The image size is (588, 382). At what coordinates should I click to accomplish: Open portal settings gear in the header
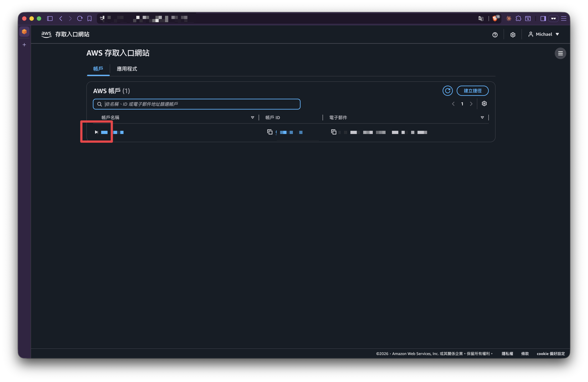[x=513, y=35]
